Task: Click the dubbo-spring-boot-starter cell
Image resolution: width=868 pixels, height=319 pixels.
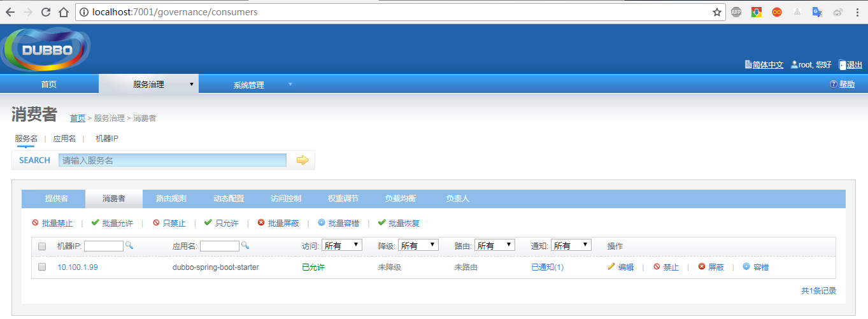Action: pos(216,267)
